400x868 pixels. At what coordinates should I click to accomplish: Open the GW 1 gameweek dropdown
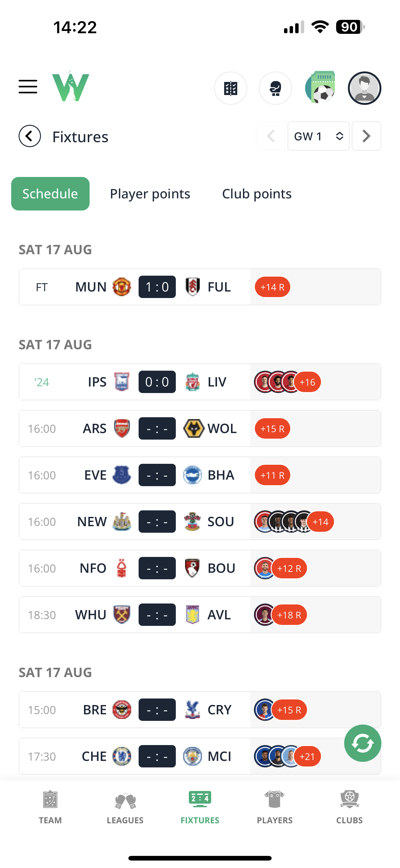point(318,136)
